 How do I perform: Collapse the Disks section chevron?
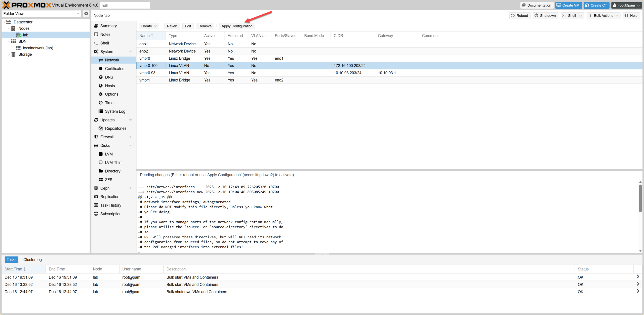[x=131, y=145]
